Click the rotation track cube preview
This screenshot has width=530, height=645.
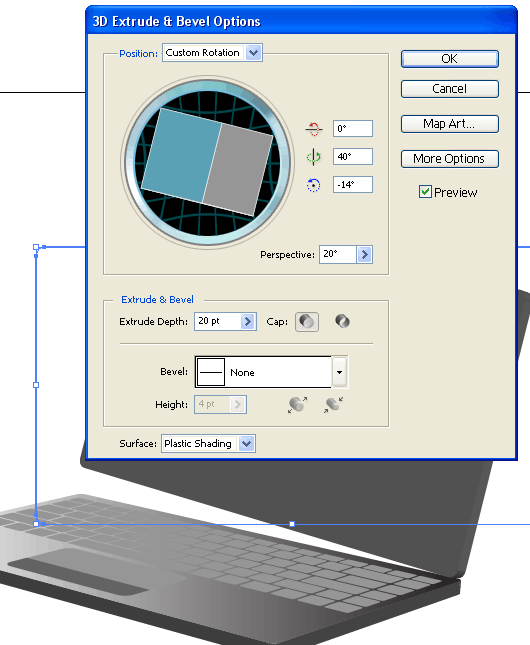pos(207,162)
